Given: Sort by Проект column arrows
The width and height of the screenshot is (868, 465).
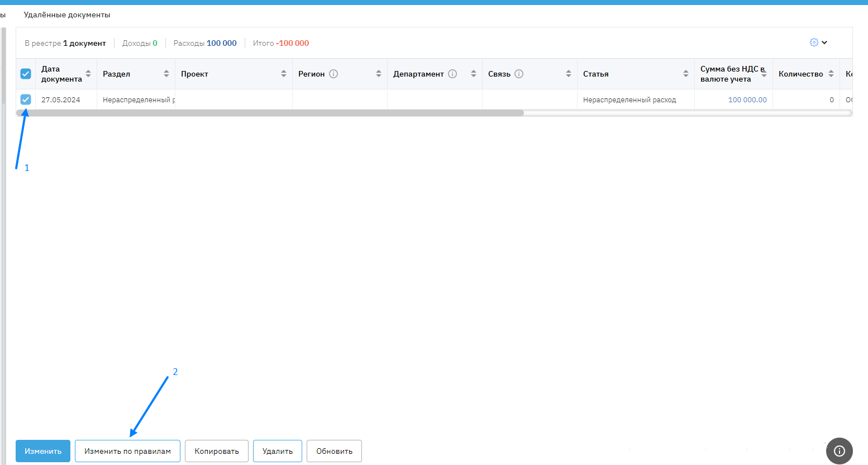Looking at the screenshot, I should [284, 74].
